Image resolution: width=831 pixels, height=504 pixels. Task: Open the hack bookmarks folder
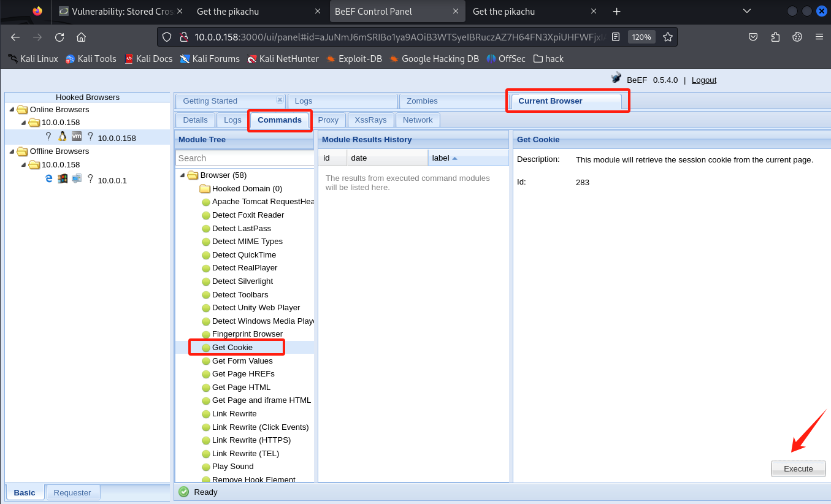(x=548, y=59)
